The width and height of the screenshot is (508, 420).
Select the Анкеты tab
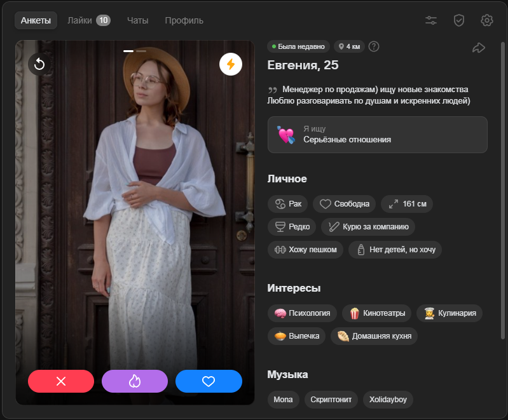36,20
